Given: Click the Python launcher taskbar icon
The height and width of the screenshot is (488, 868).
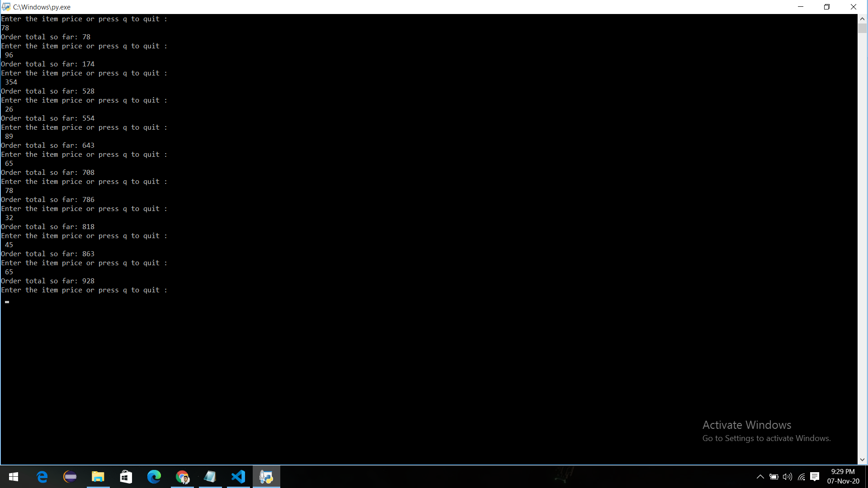Looking at the screenshot, I should tap(266, 477).
